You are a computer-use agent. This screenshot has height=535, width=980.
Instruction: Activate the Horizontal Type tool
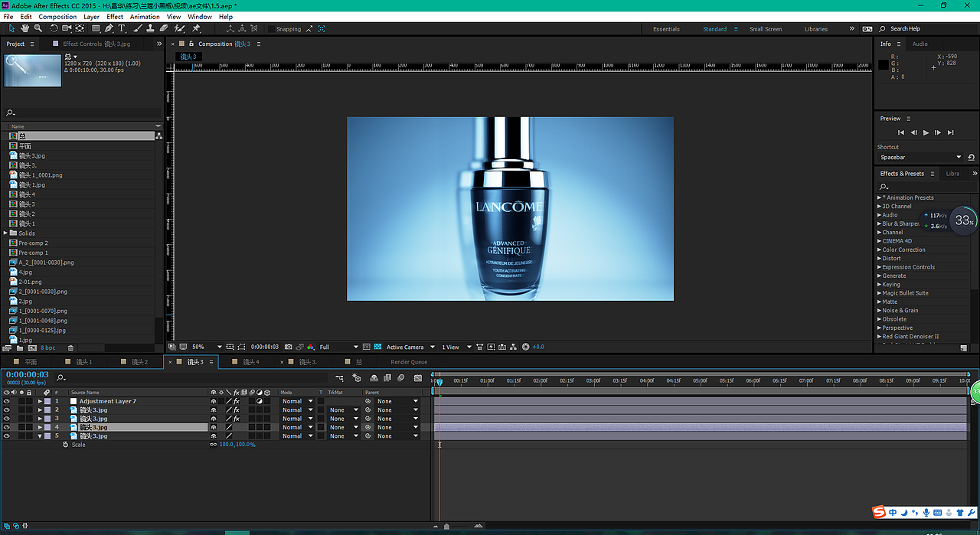(122, 28)
